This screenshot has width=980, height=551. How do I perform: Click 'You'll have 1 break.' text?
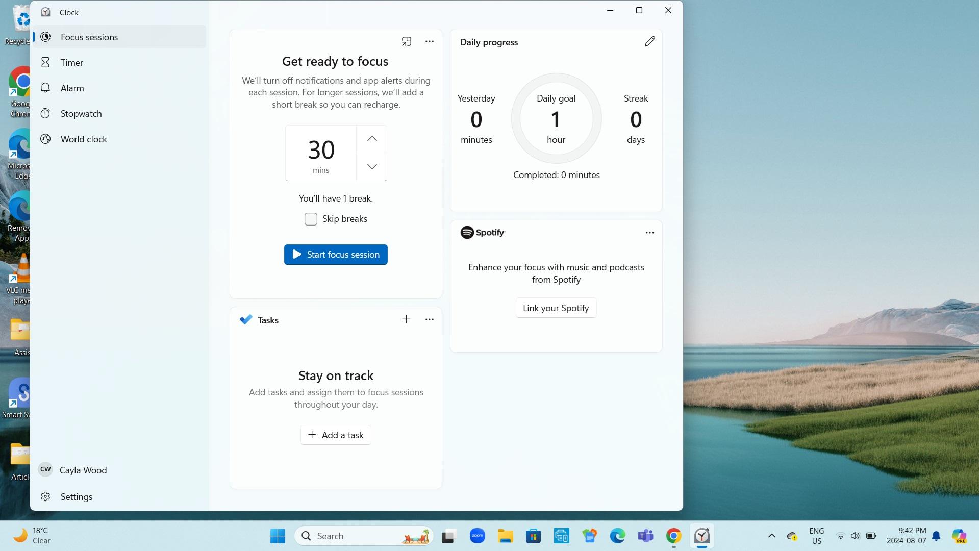pyautogui.click(x=336, y=198)
